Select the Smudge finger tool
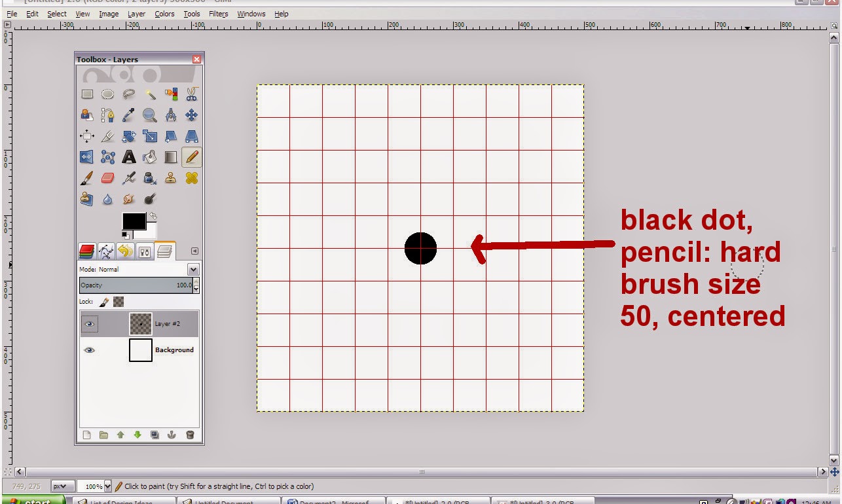Image resolution: width=842 pixels, height=504 pixels. pyautogui.click(x=129, y=198)
